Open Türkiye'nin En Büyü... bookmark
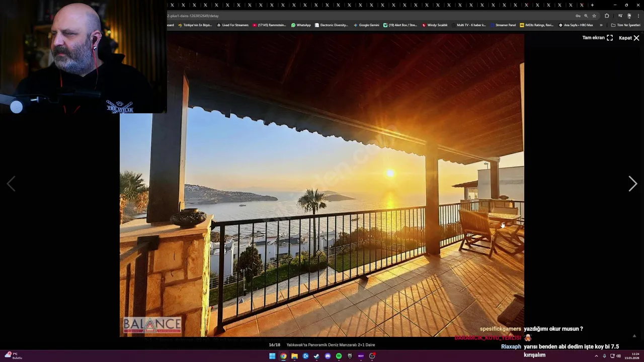 (195, 25)
